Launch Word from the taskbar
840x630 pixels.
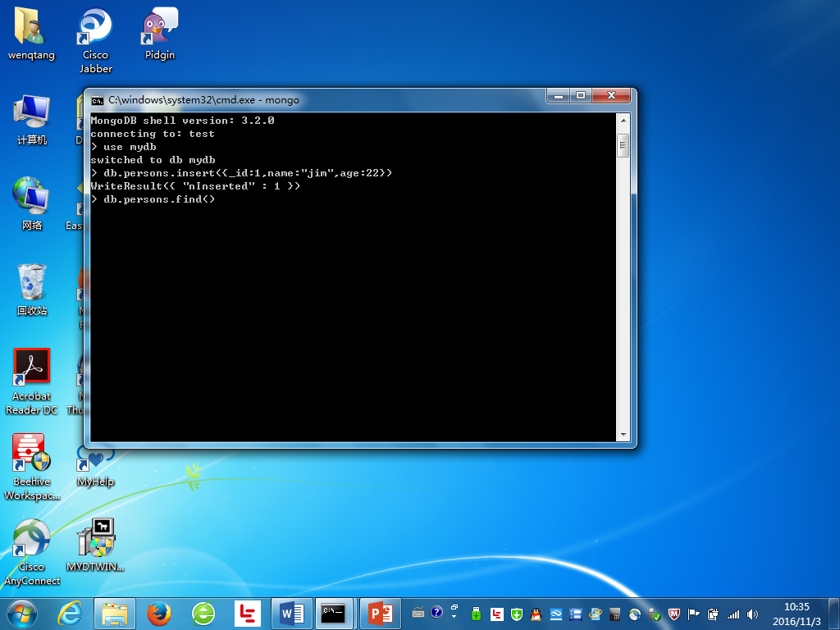pyautogui.click(x=291, y=613)
